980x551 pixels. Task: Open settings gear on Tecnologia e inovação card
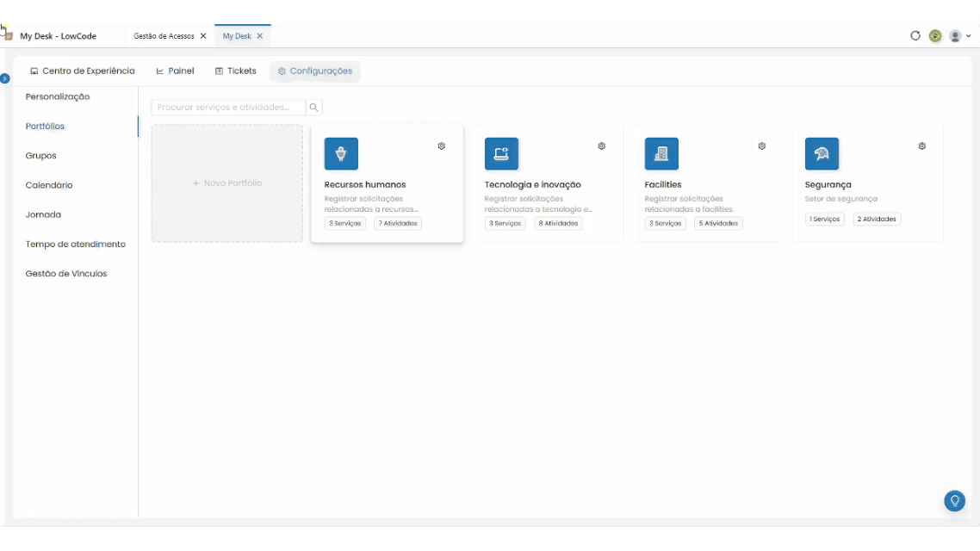[602, 146]
